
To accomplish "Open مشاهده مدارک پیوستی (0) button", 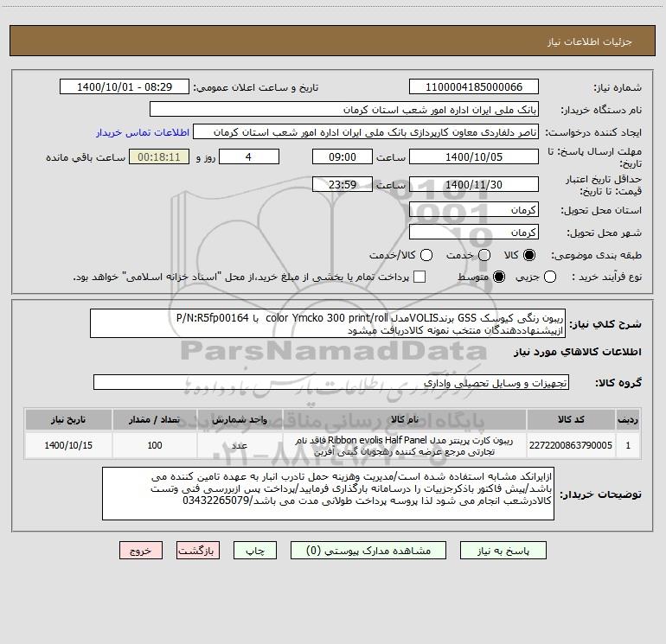I will [368, 551].
